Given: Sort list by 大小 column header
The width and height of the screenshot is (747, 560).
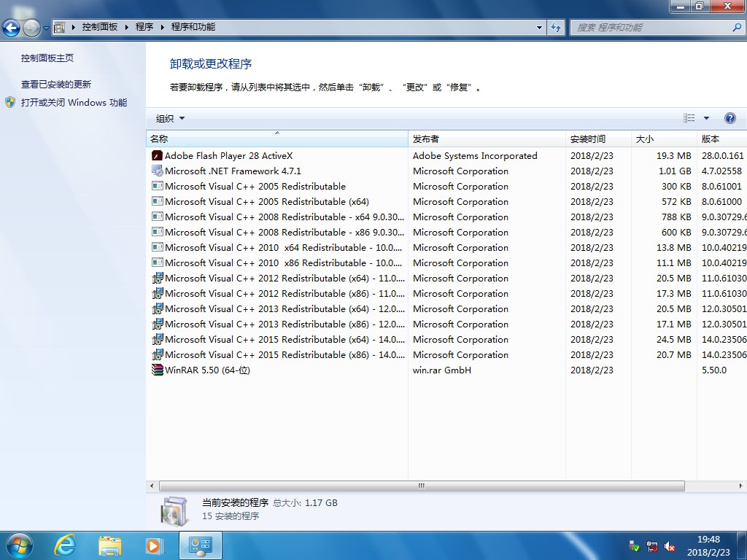Looking at the screenshot, I should pos(664,139).
